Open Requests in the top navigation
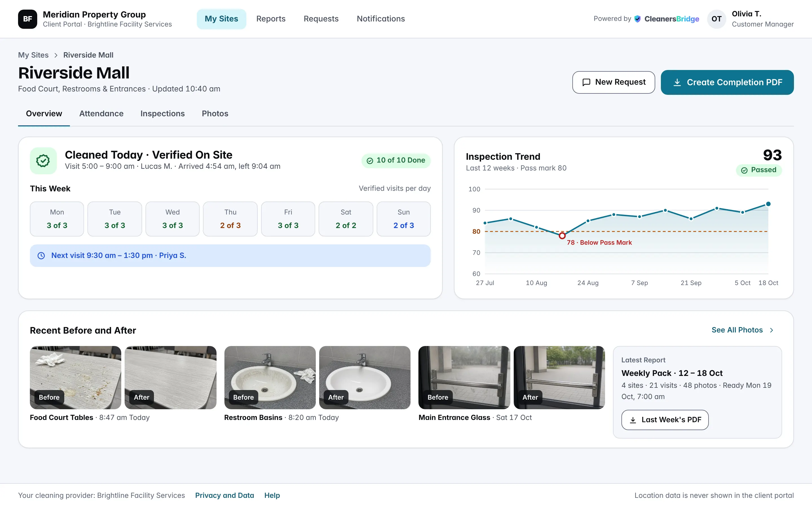 coord(321,19)
